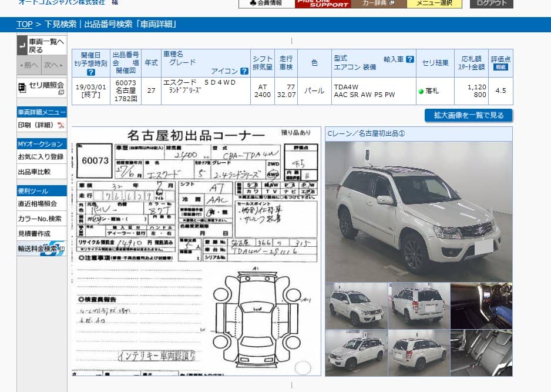Open bottom-middle rear-left car thumbnail
Screen dimensions: 551x392
(x=419, y=353)
